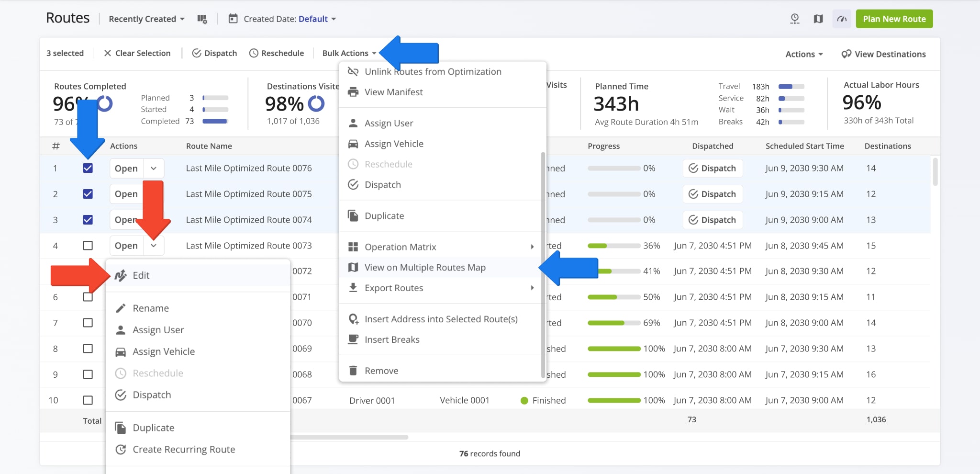Click the coffee cup Insert Breaks icon

pos(353,339)
